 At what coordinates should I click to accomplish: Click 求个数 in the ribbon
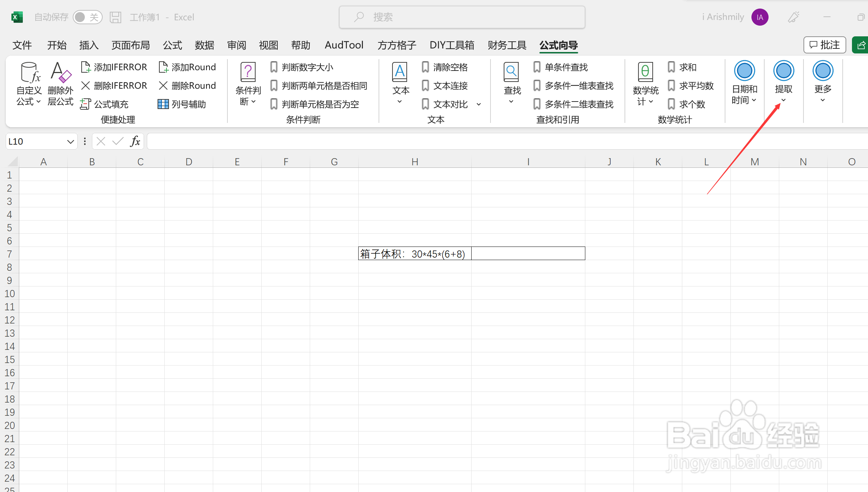tap(686, 104)
